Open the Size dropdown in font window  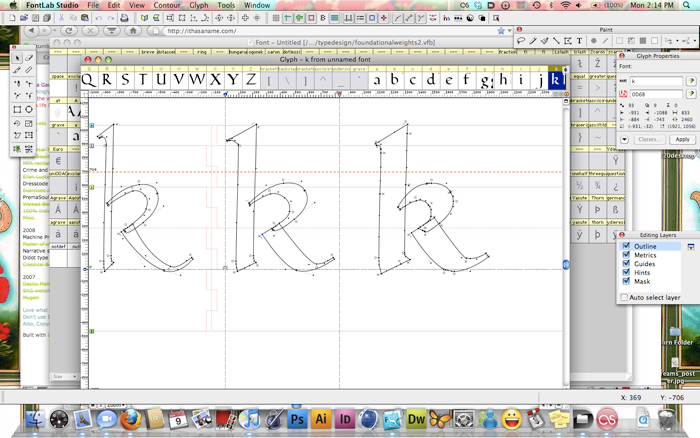pyautogui.click(x=64, y=377)
